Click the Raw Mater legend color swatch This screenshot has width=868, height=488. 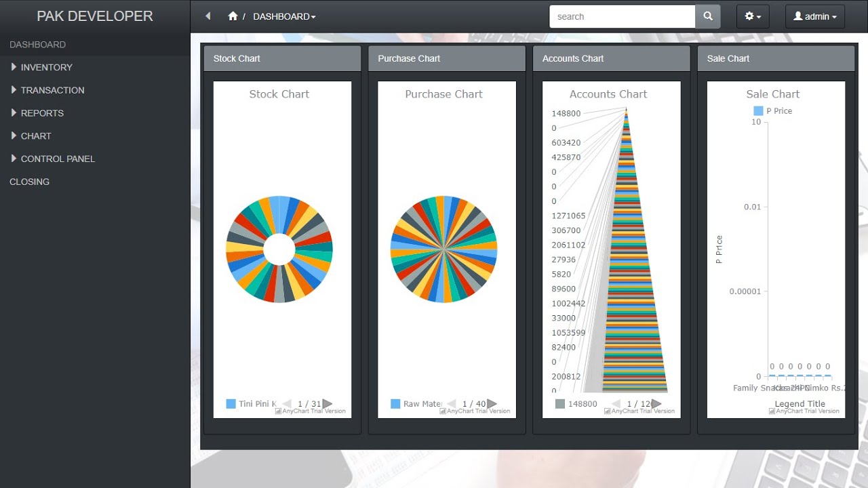(395, 404)
